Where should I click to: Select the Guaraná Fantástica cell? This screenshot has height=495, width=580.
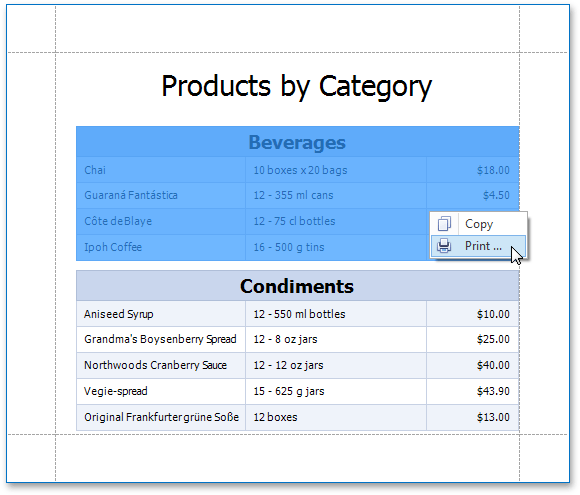(161, 195)
